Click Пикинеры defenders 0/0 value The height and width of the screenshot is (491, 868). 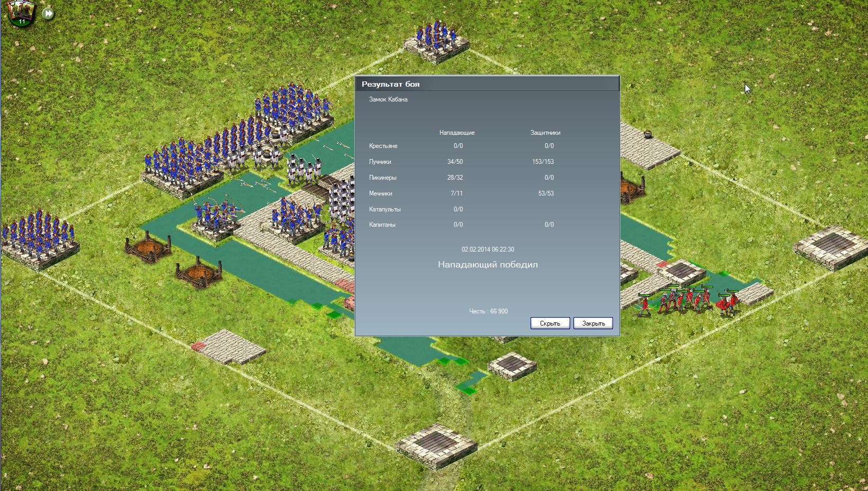coord(549,178)
